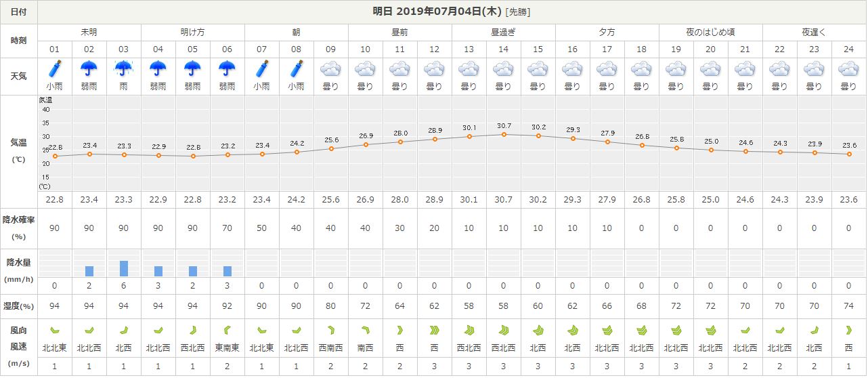Click the 小雨 weather icon at hour 01
The image size is (868, 378).
pos(55,69)
